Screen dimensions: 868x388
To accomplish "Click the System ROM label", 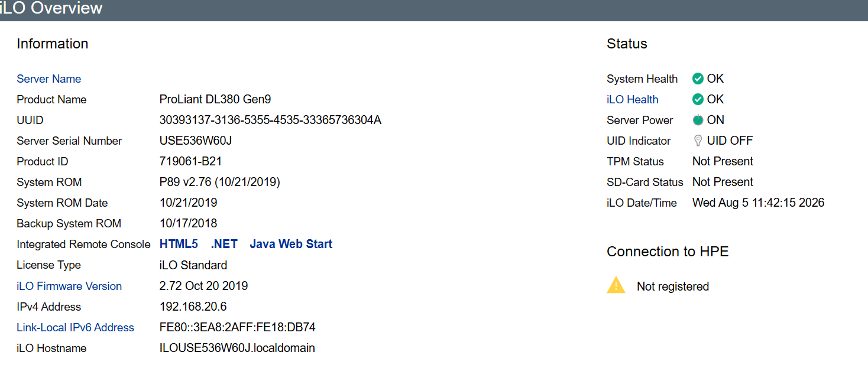I will [x=49, y=182].
